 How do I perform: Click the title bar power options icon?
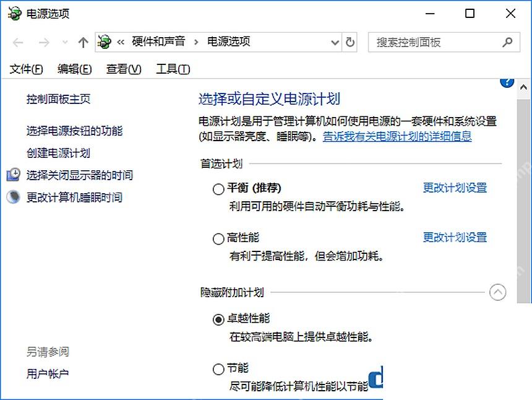(x=14, y=14)
